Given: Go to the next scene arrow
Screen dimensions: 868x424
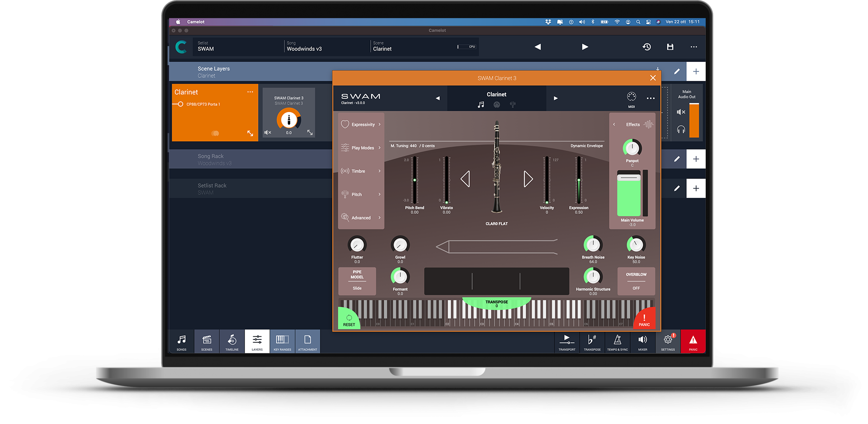Looking at the screenshot, I should click(585, 47).
